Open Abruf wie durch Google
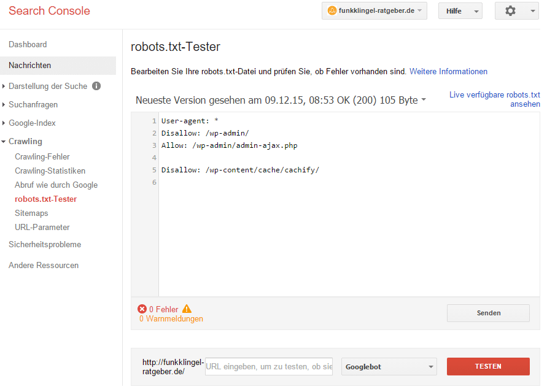The height and width of the screenshot is (392, 547). click(x=56, y=185)
